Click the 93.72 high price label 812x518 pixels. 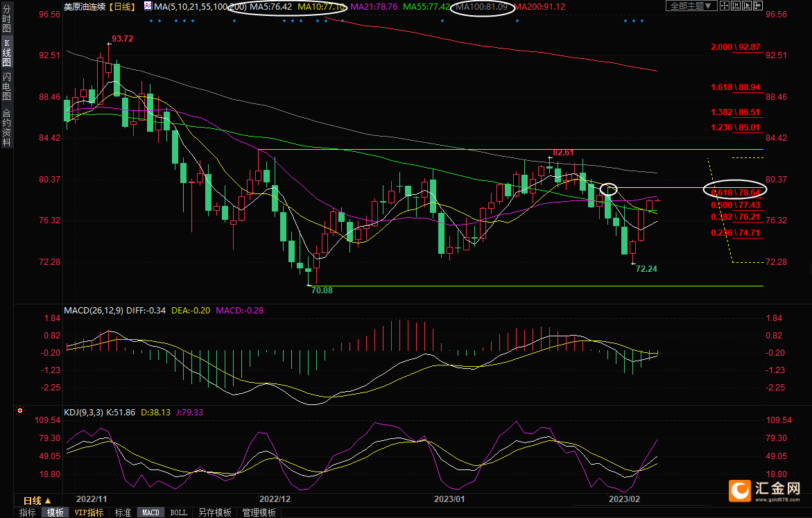122,39
